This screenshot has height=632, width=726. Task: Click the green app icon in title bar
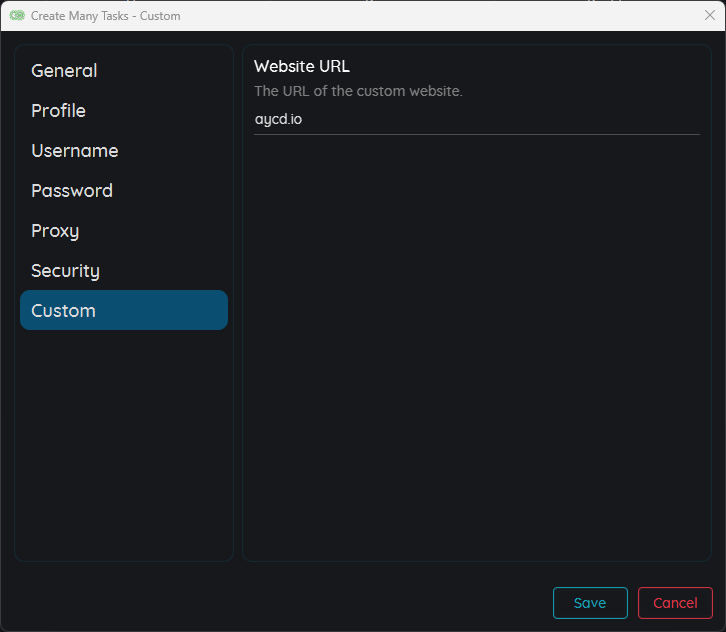17,16
